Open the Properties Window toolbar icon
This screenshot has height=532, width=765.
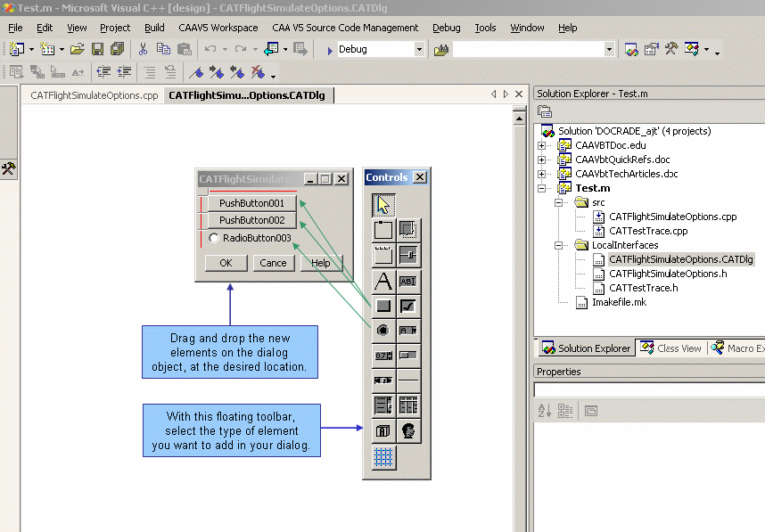click(652, 49)
